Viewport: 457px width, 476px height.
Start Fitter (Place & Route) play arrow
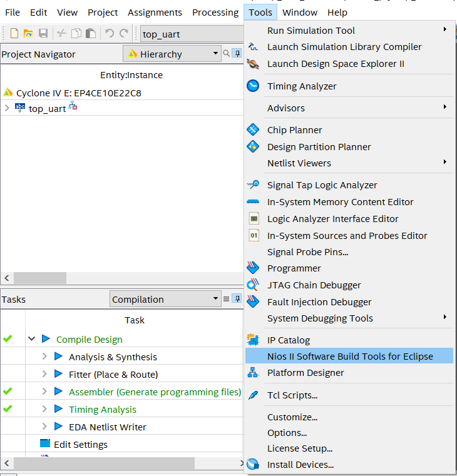(58, 373)
